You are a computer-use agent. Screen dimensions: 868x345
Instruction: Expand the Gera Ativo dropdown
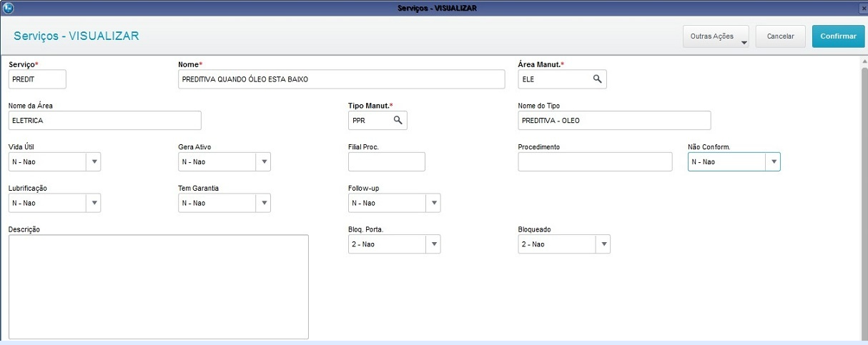(265, 162)
